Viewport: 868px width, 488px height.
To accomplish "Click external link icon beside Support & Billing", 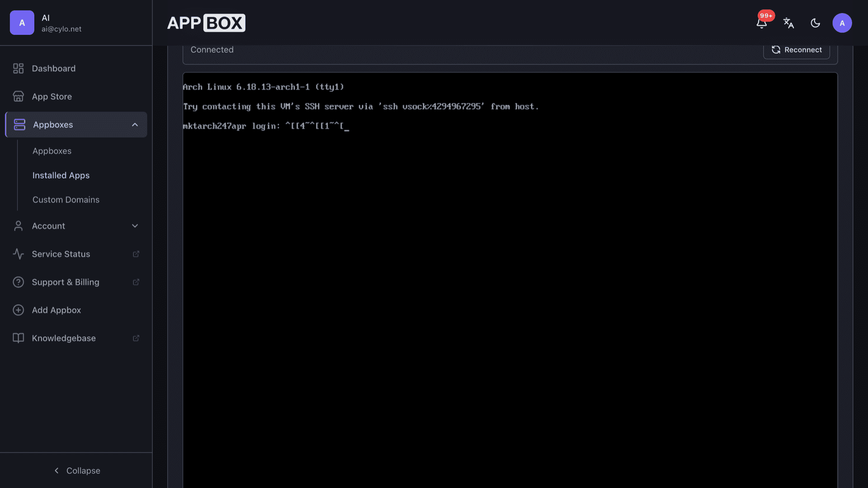I will (x=136, y=282).
